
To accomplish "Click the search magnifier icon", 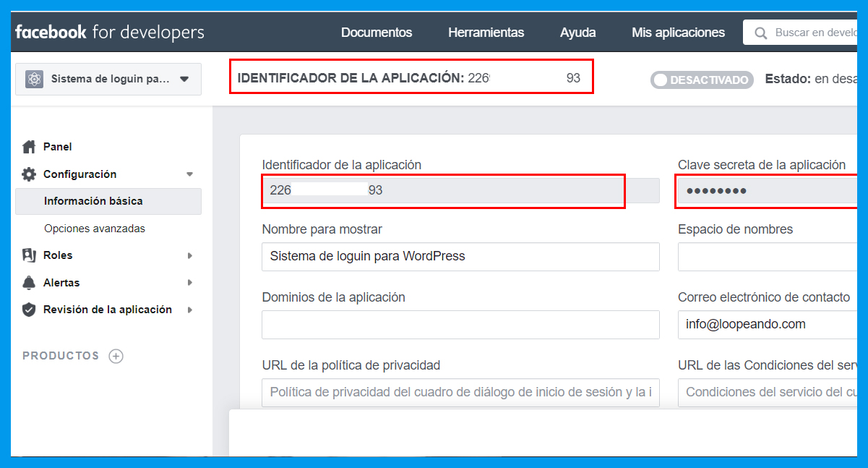I will click(760, 33).
